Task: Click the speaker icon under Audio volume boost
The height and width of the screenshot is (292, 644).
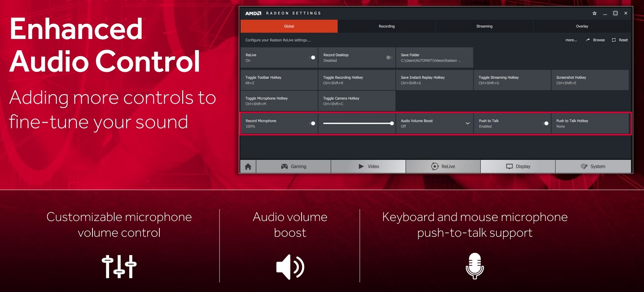Action: point(290,266)
